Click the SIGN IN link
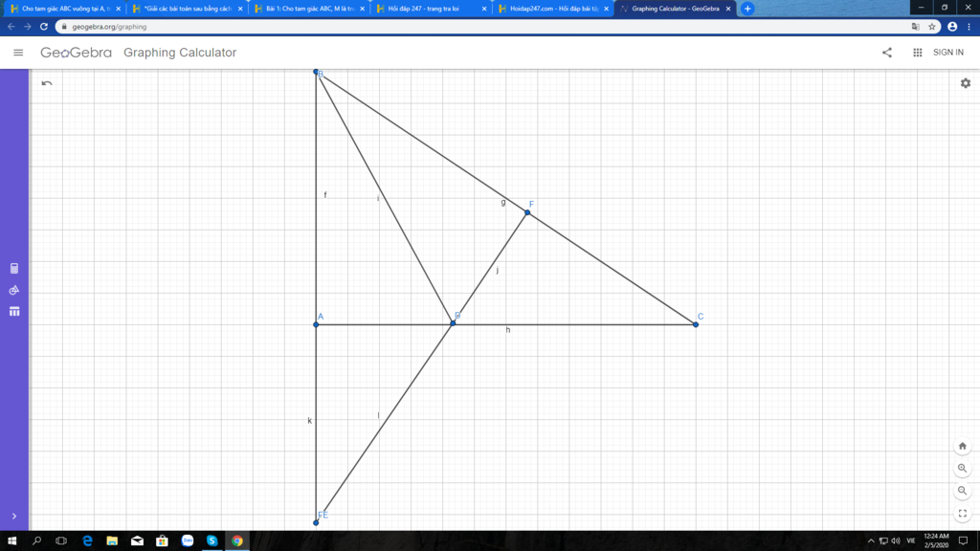The width and height of the screenshot is (980, 551). (x=948, y=53)
